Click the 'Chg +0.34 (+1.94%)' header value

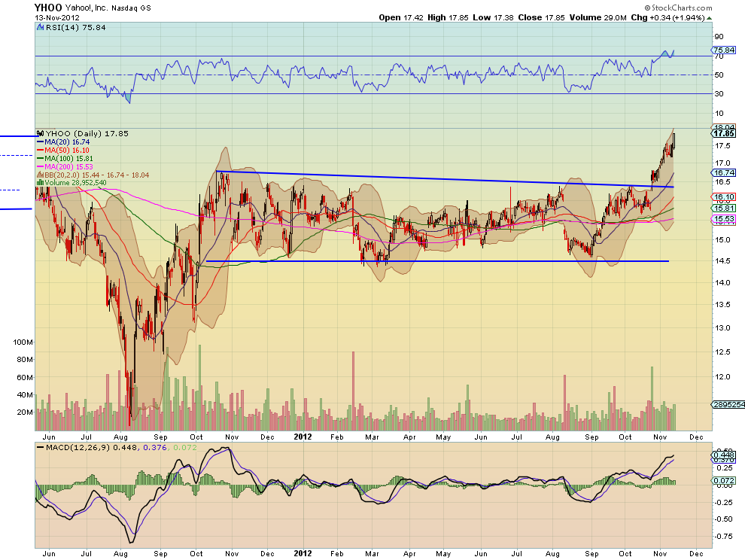pyautogui.click(x=668, y=17)
